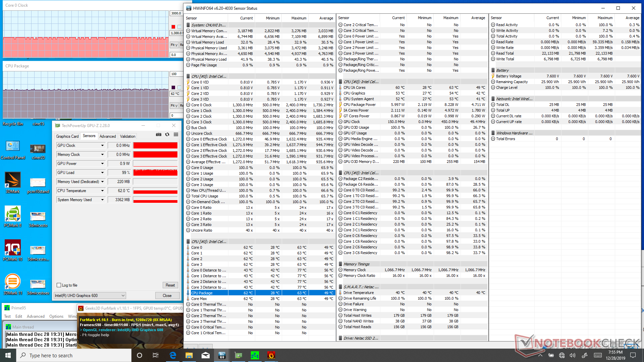Viewport: 644px width, 362px height.
Task: Open Mail app from taskbar
Action: click(x=206, y=355)
